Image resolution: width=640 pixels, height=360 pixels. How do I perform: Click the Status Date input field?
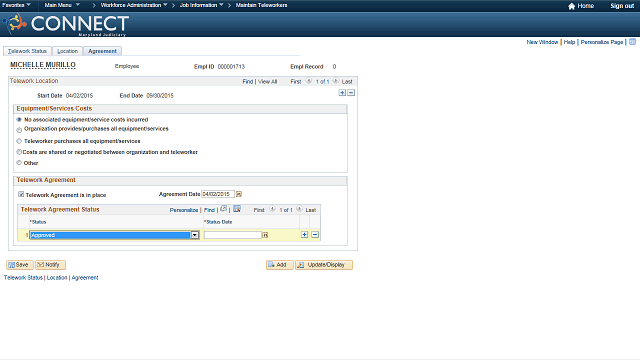point(233,235)
